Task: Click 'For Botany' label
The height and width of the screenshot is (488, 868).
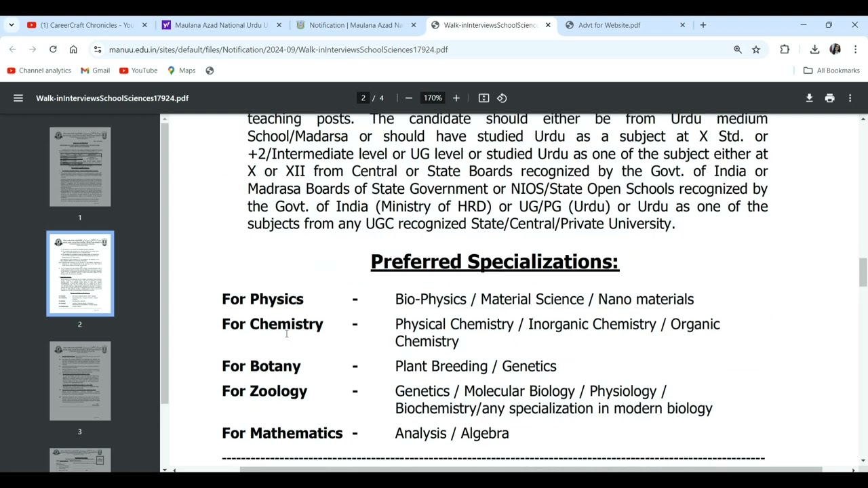Action: (261, 366)
